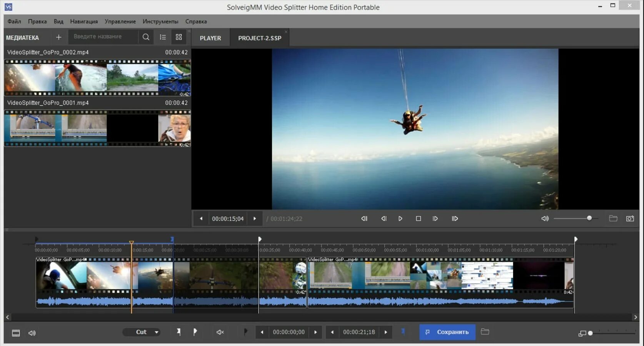Click into the Введите название search field
The height and width of the screenshot is (346, 644).
point(103,37)
